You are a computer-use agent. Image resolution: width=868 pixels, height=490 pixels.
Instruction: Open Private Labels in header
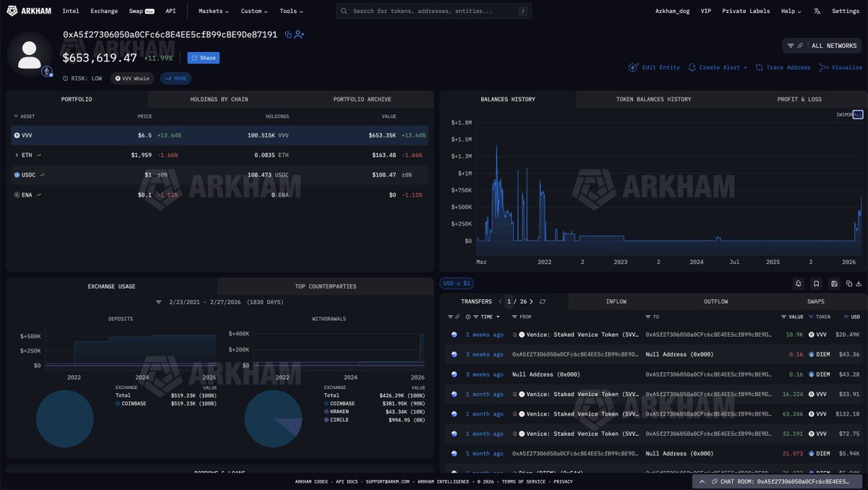point(746,11)
